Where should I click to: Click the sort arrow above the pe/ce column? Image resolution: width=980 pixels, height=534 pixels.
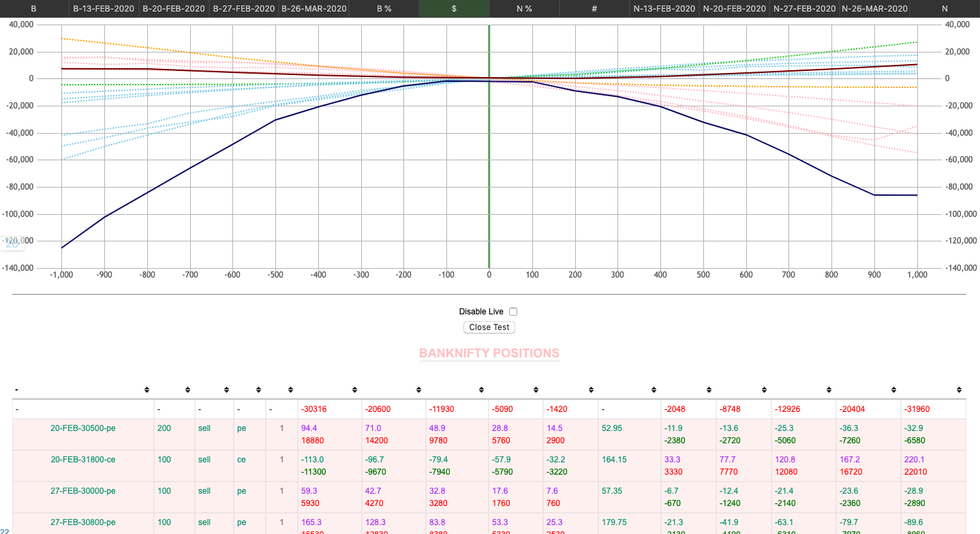click(258, 390)
